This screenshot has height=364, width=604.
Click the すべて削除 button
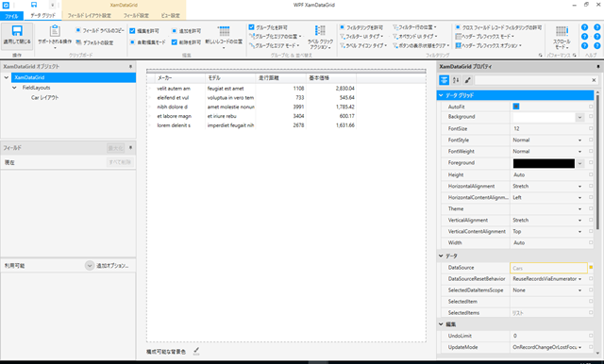(x=120, y=162)
